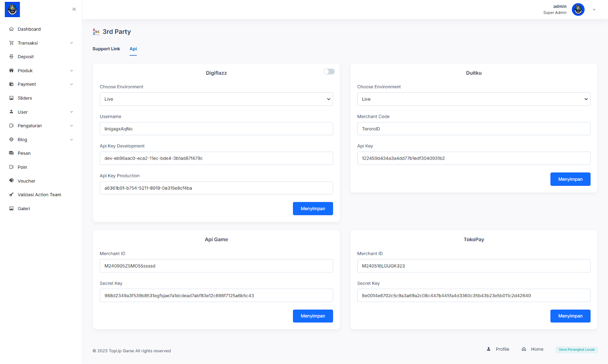Screen dimensions: 608x364
Task: Click the Sliders image icon
Action: 11,98
